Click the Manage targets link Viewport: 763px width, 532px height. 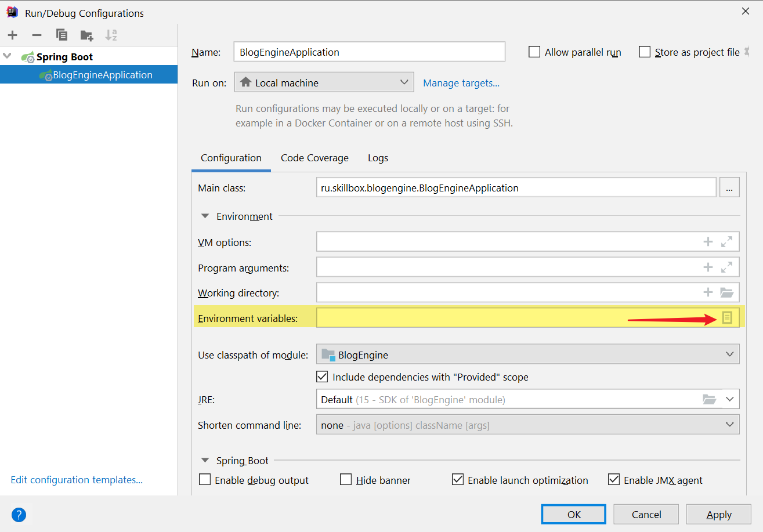[x=461, y=83]
